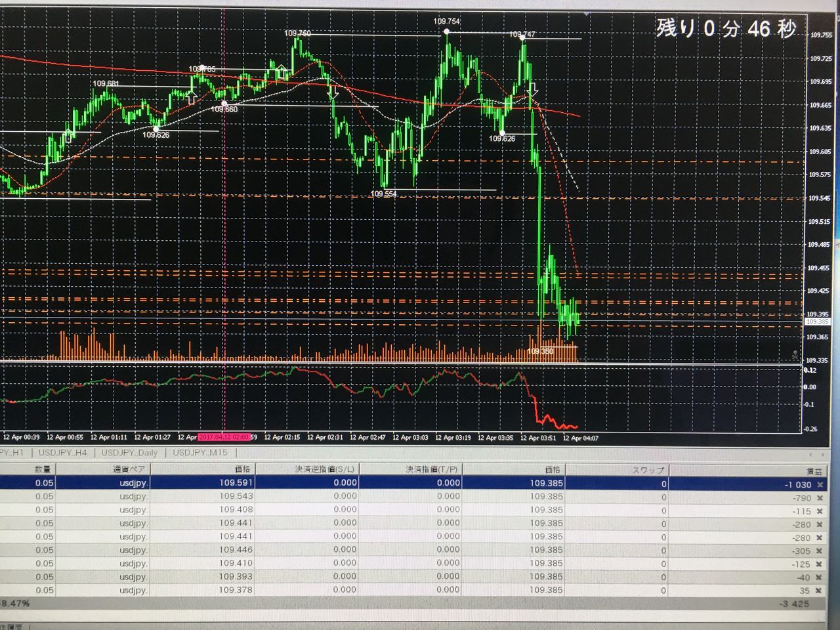
Task: Close the position showing -790 loss
Action: (x=819, y=498)
